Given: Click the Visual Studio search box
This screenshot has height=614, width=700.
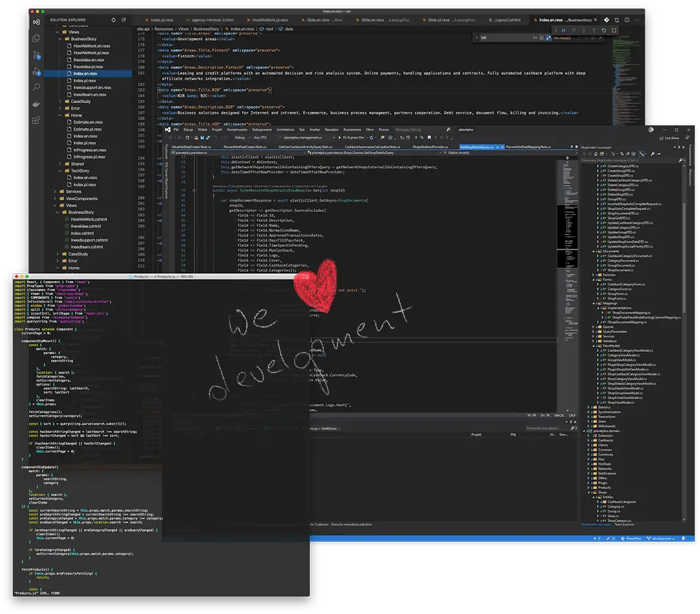Looking at the screenshot, I should (423, 129).
